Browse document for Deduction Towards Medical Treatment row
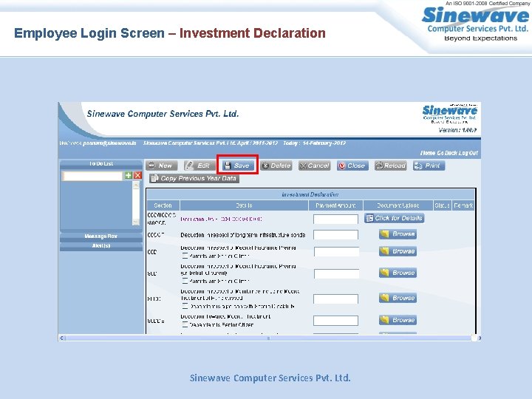The width and height of the screenshot is (532, 399). click(x=398, y=320)
